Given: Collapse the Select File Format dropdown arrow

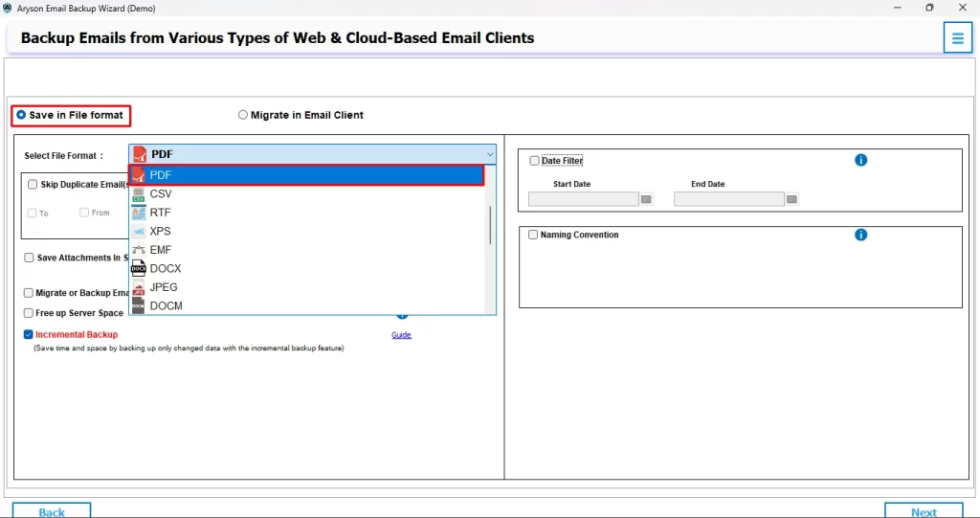Looking at the screenshot, I should pyautogui.click(x=490, y=154).
